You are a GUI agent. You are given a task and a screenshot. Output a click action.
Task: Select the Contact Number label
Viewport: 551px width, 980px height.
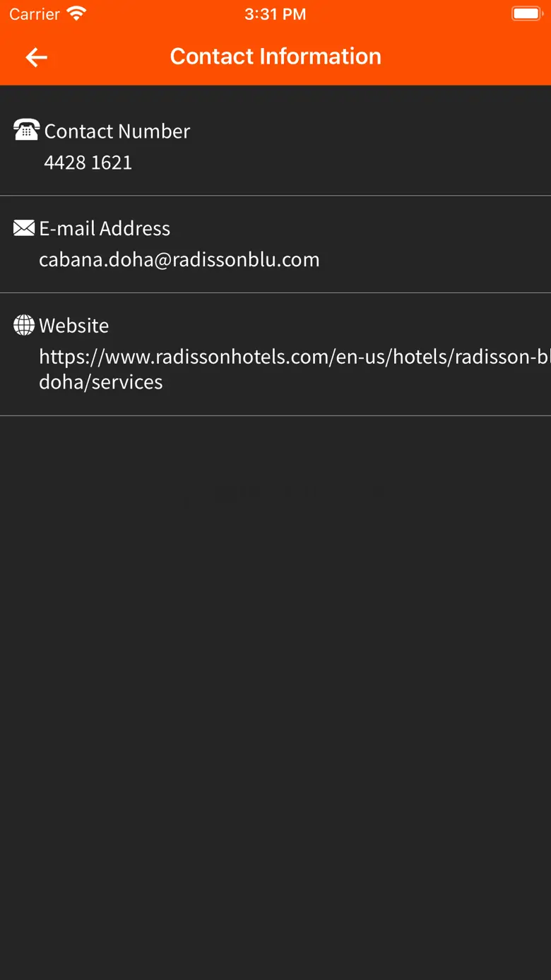point(117,131)
